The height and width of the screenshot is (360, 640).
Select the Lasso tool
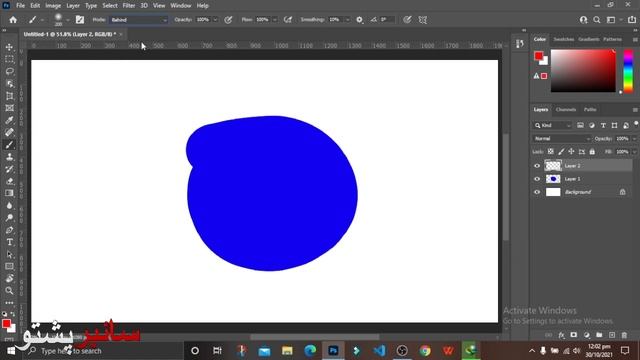[9, 71]
